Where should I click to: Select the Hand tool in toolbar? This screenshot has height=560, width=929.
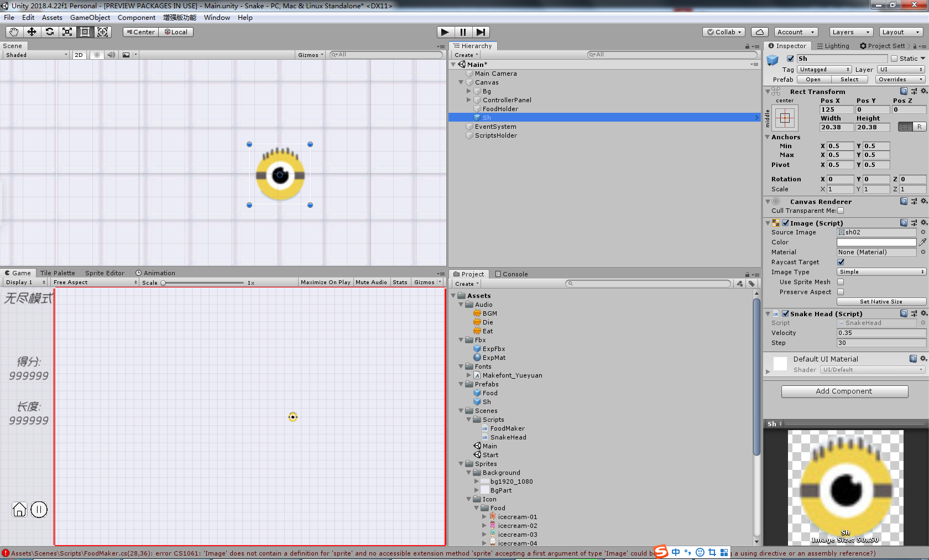coord(14,32)
